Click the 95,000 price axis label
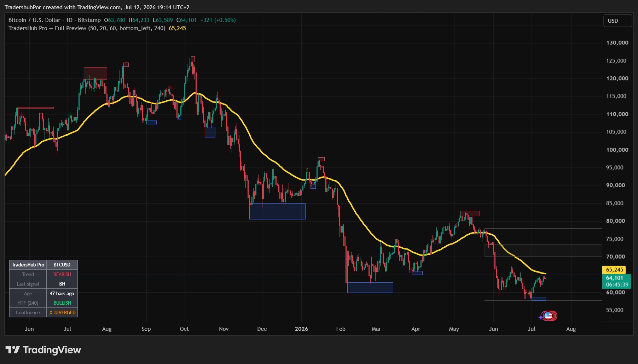This screenshot has width=638, height=364. (x=615, y=168)
